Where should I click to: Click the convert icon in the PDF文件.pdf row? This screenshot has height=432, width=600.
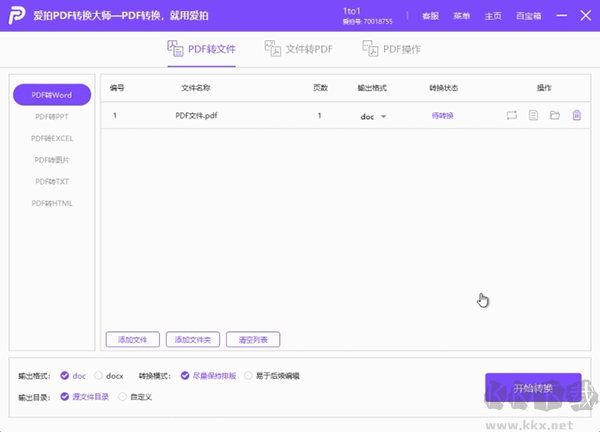point(512,115)
